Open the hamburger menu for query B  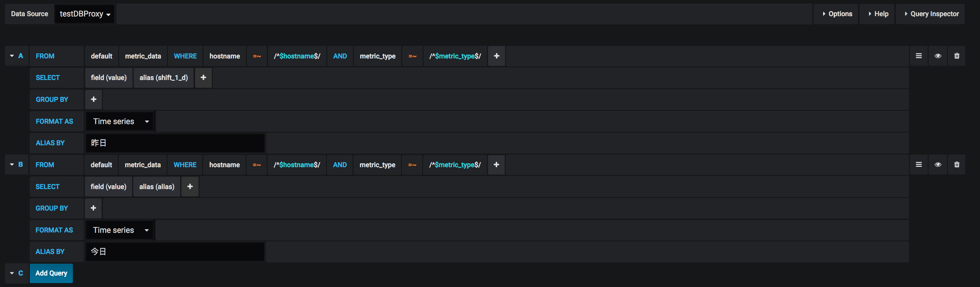919,165
